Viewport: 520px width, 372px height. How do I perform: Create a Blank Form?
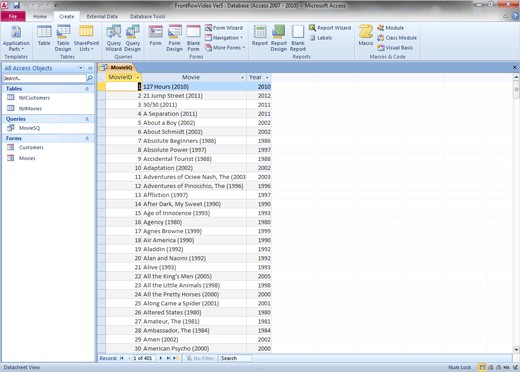pyautogui.click(x=193, y=38)
